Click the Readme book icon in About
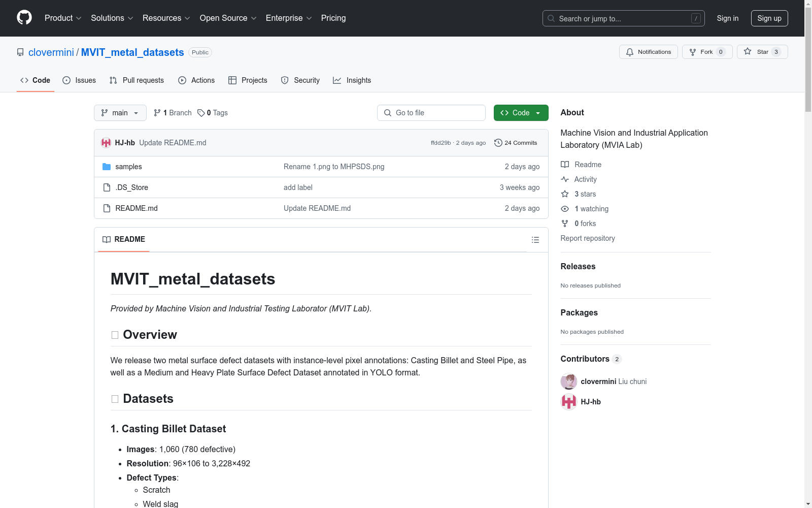 [565, 165]
